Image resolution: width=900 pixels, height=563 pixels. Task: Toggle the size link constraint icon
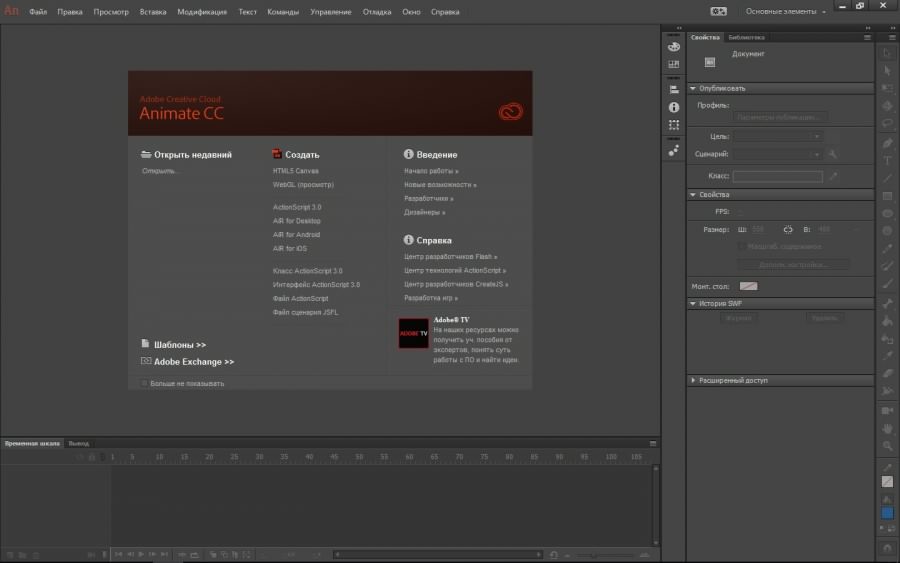point(788,230)
